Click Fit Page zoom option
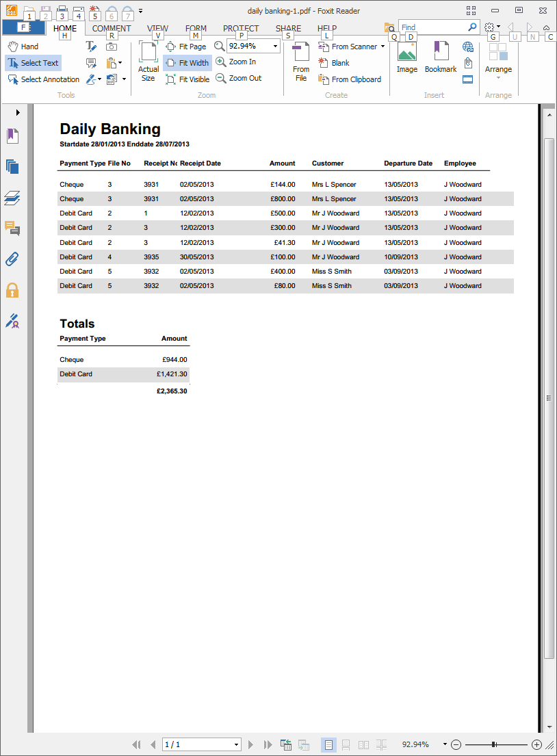 coord(186,47)
